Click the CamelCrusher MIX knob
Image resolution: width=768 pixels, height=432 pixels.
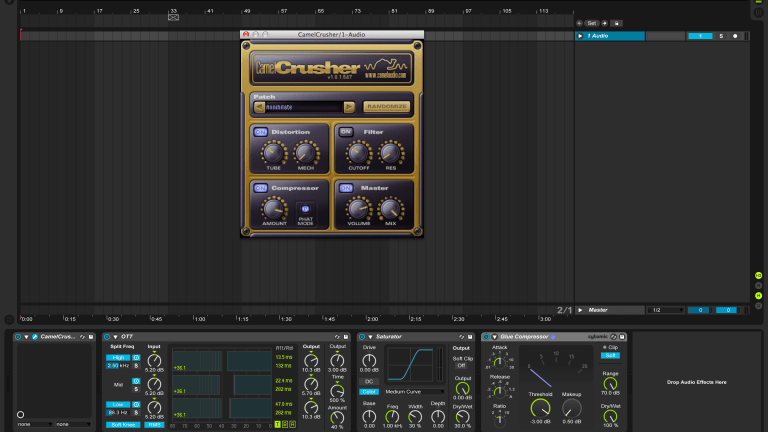(x=390, y=209)
